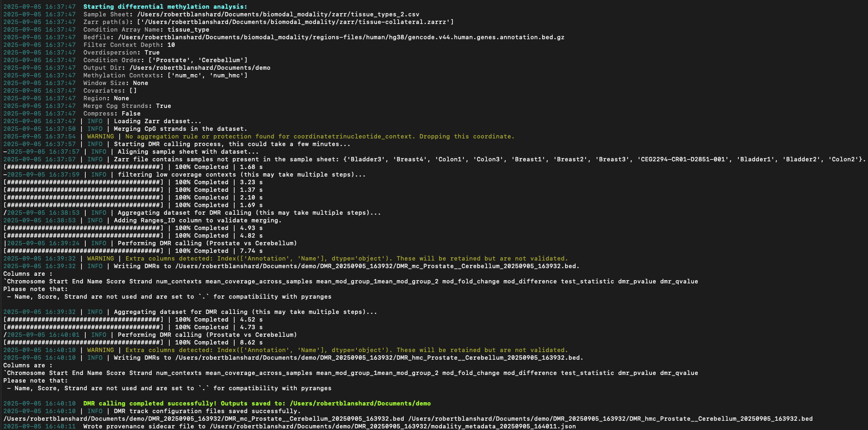Click the tissue_types_2.csv sample sheet path
The height and width of the screenshot is (430, 868).
point(278,14)
